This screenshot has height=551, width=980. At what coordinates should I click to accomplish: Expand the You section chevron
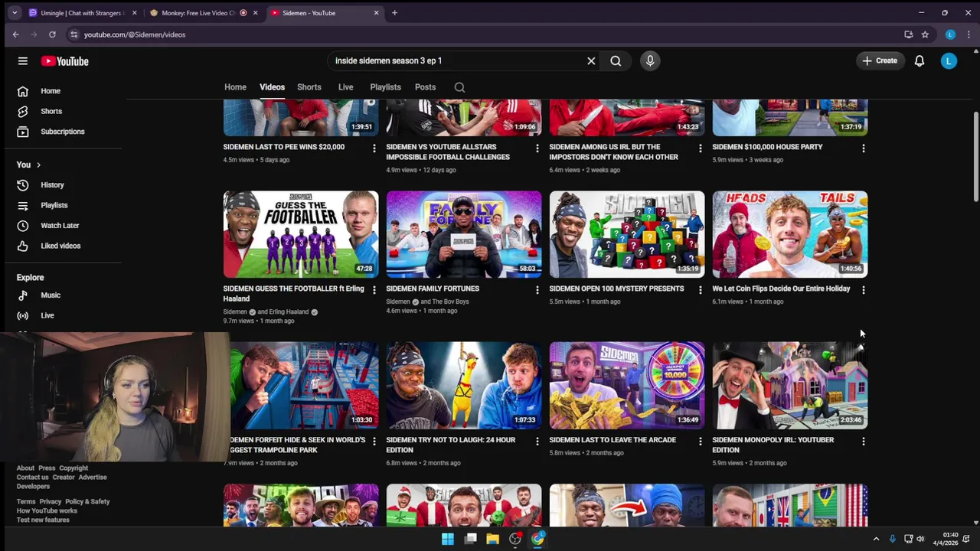click(38, 165)
